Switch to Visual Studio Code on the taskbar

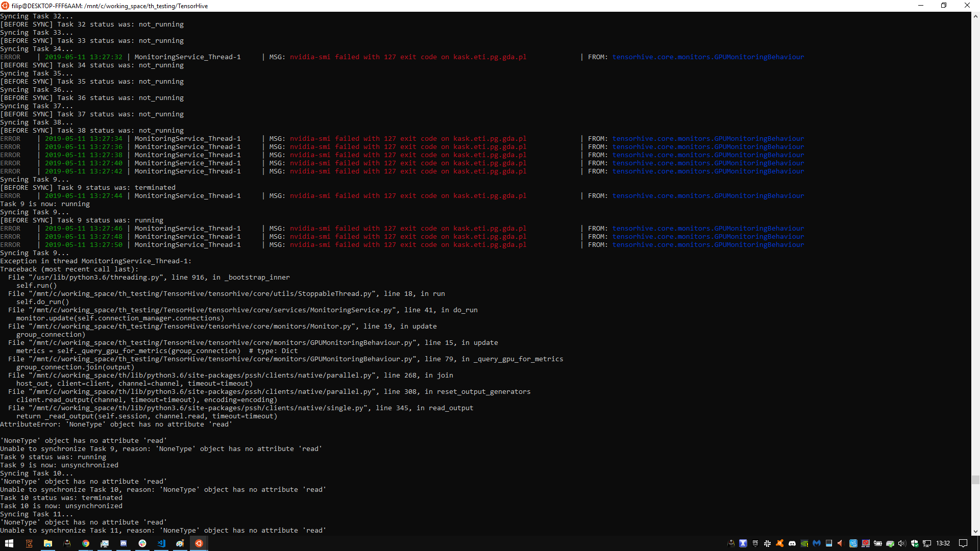[x=161, y=543]
